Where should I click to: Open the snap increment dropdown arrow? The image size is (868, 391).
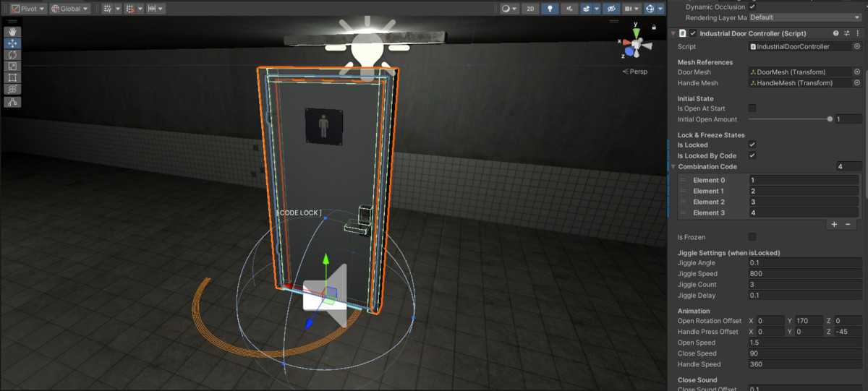tap(161, 9)
